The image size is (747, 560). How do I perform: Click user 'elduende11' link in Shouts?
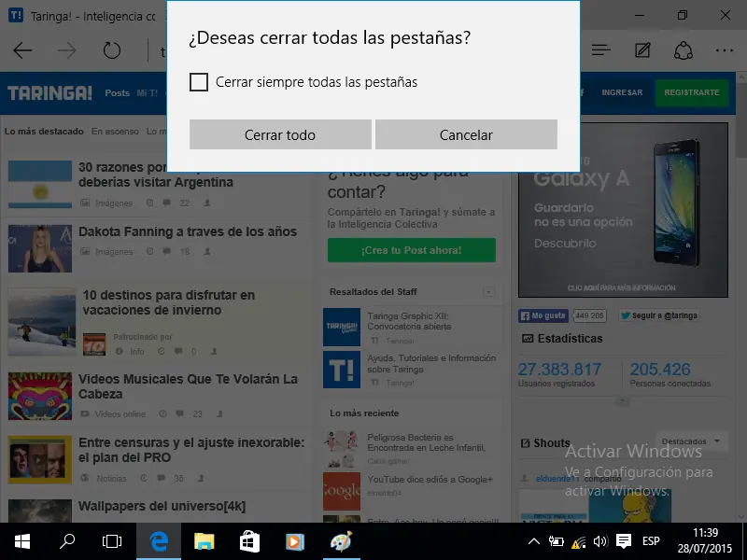557,479
